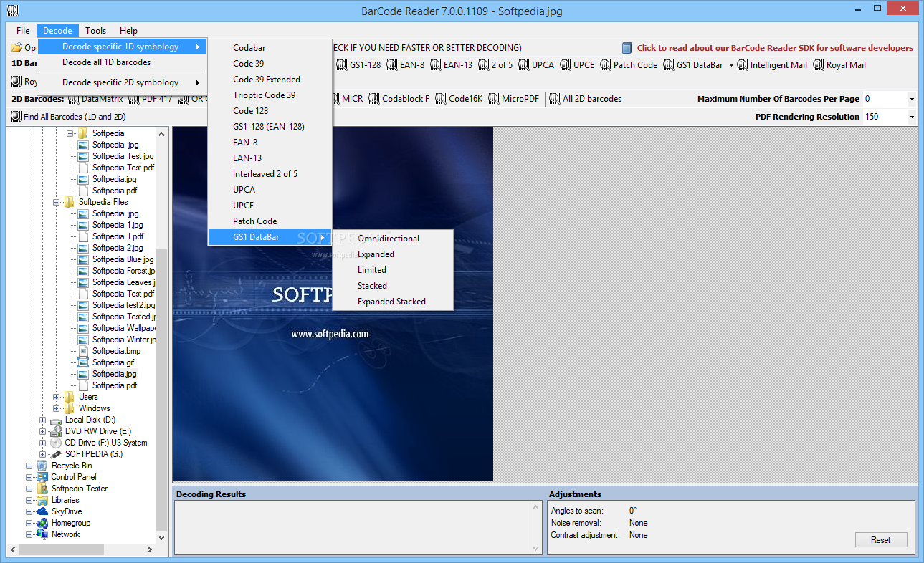Viewport: 924px width, 563px height.
Task: Click the EAN-8 barcode toolbar icon
Action: 391,65
